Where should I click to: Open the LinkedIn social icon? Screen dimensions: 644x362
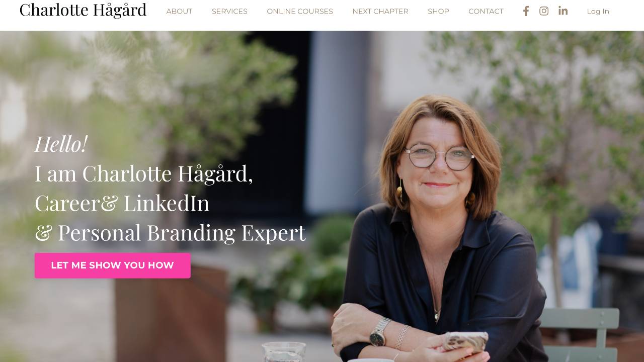563,11
